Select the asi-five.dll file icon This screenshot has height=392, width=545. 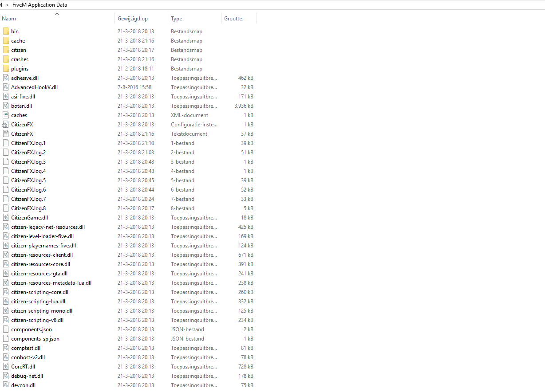click(6, 96)
